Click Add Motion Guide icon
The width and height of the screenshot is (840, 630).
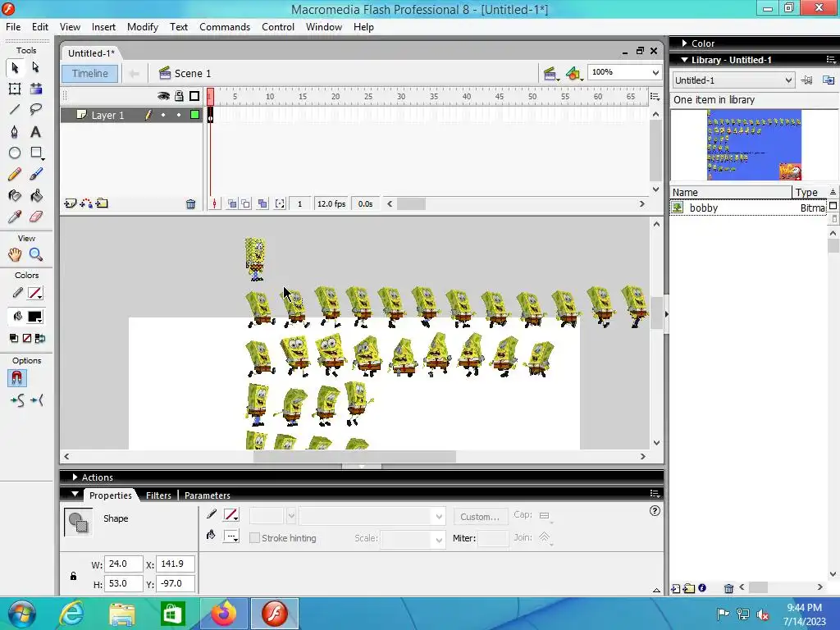(85, 203)
